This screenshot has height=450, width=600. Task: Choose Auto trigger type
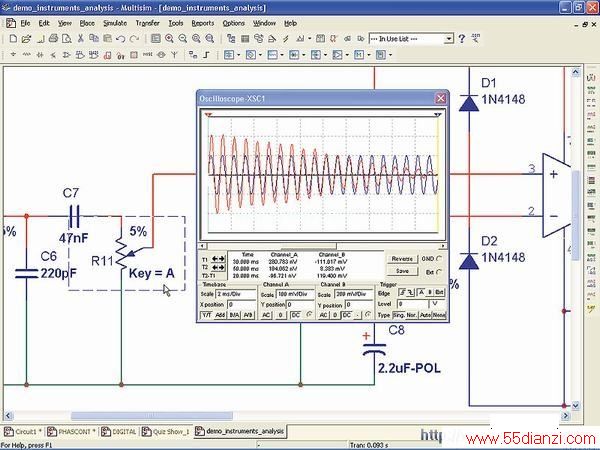click(x=426, y=315)
